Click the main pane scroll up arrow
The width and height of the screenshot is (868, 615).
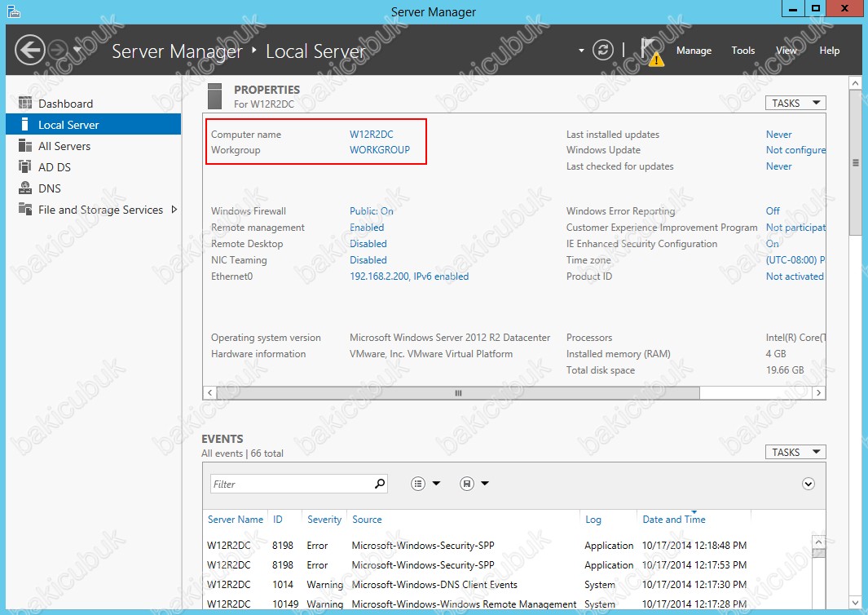tap(855, 83)
